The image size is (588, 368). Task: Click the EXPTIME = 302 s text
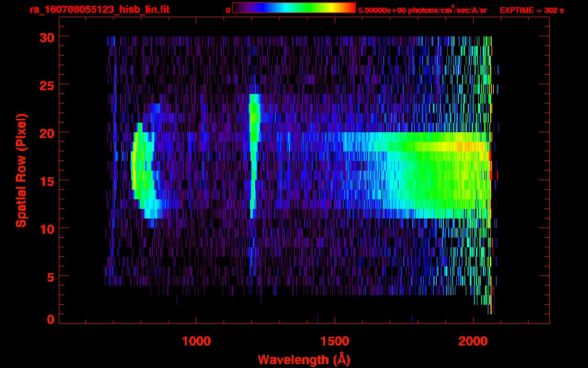point(531,10)
